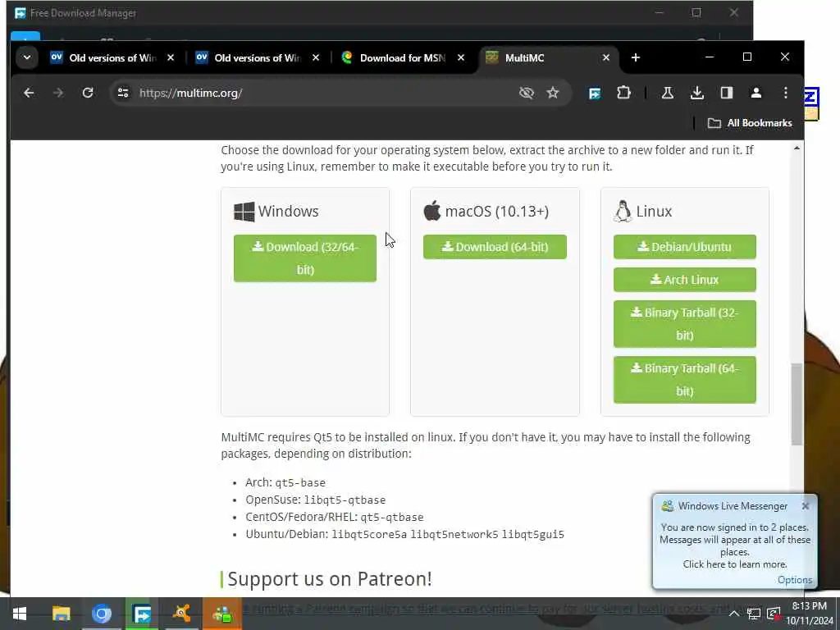Show browser downloads

[x=697, y=93]
